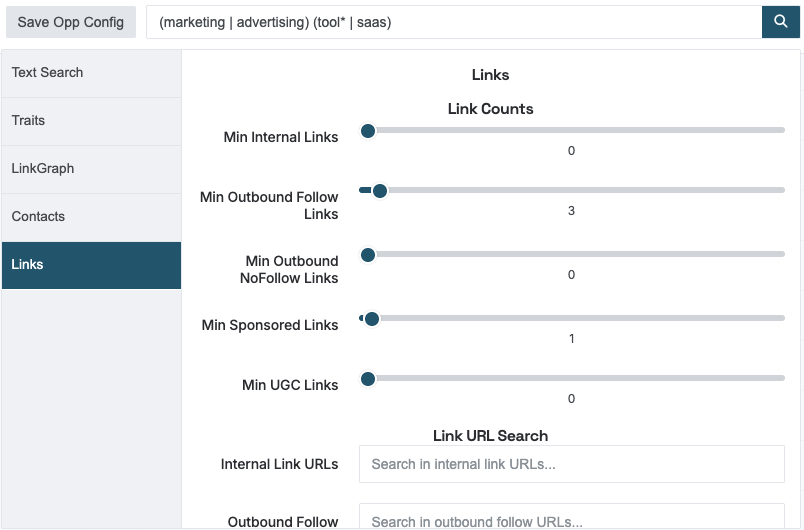Click the Min Outbound NoFollow Links slider handle
The height and width of the screenshot is (530, 804).
(x=368, y=255)
